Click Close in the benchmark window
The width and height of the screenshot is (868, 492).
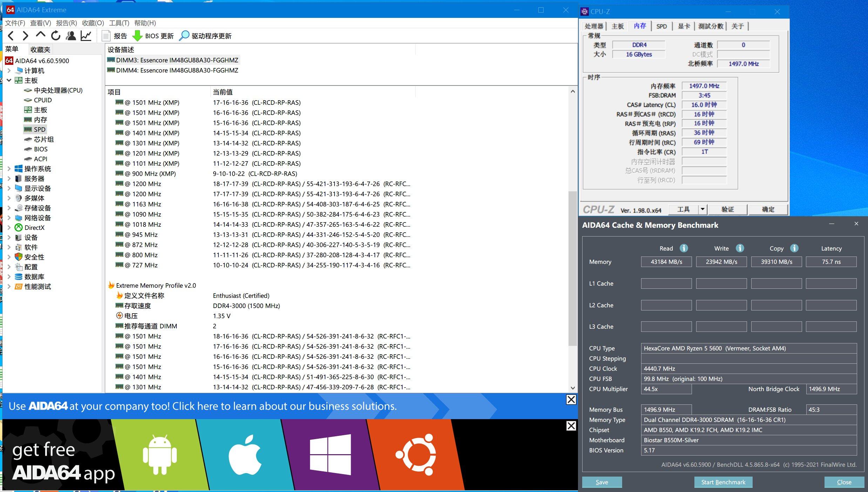(x=844, y=482)
